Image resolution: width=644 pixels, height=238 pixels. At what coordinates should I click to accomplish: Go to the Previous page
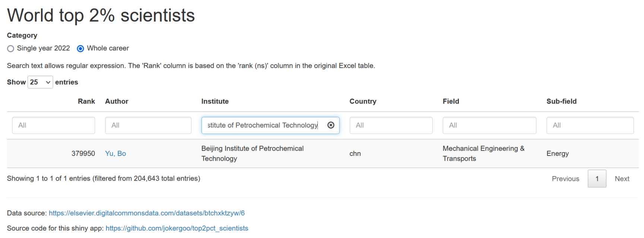coord(565,179)
